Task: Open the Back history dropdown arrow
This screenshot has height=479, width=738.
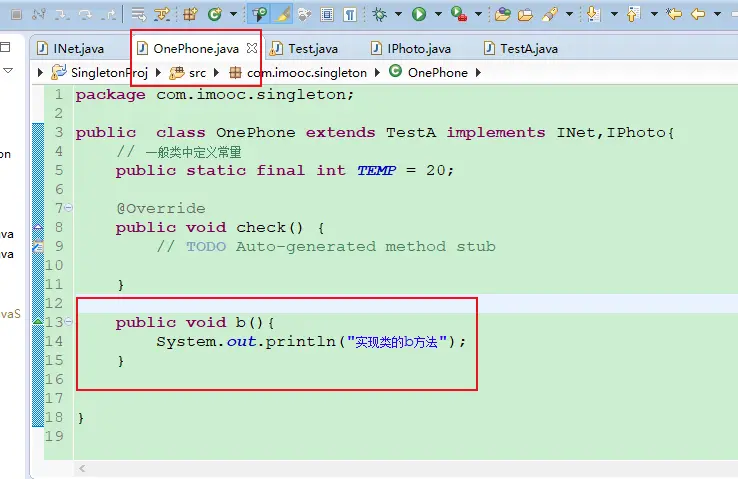Action: pyautogui.click(x=717, y=15)
